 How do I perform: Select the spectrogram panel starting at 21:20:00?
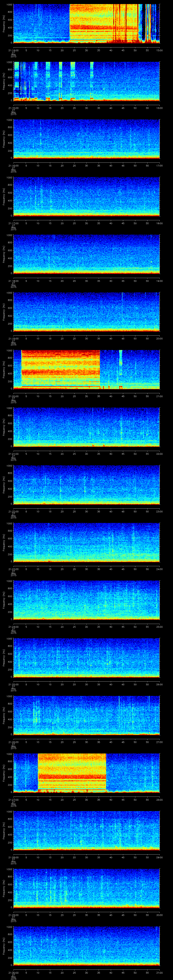(x=86, y=369)
